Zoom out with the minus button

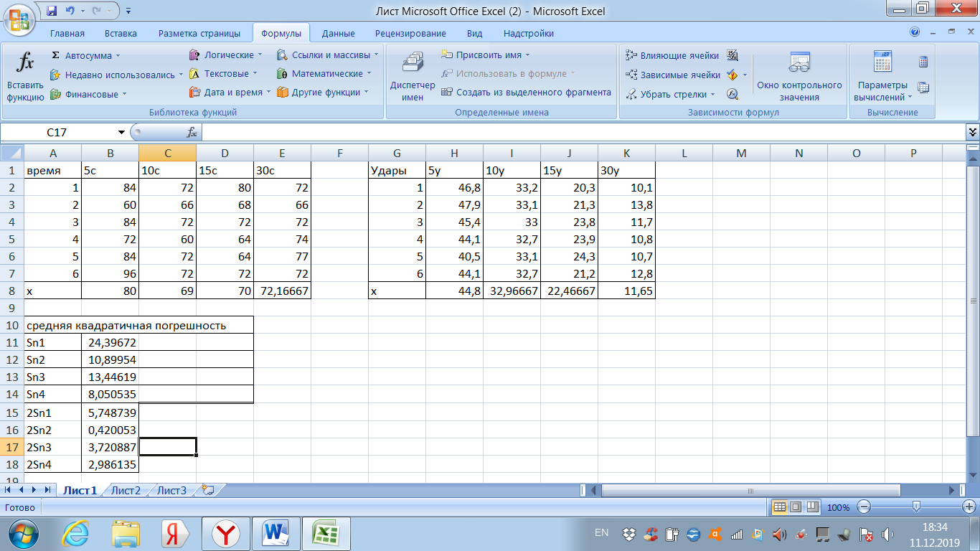[864, 507]
